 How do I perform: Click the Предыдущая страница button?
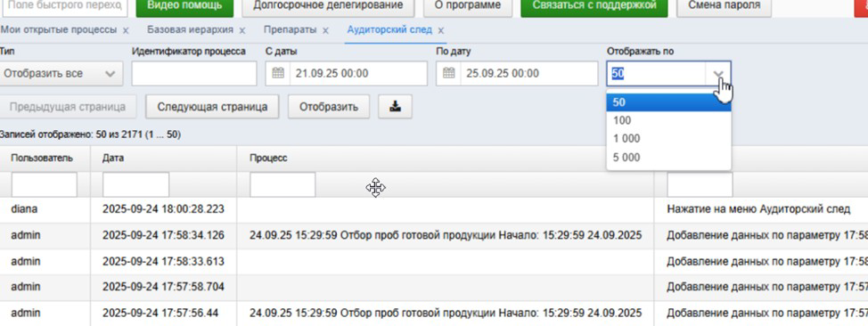tap(68, 106)
